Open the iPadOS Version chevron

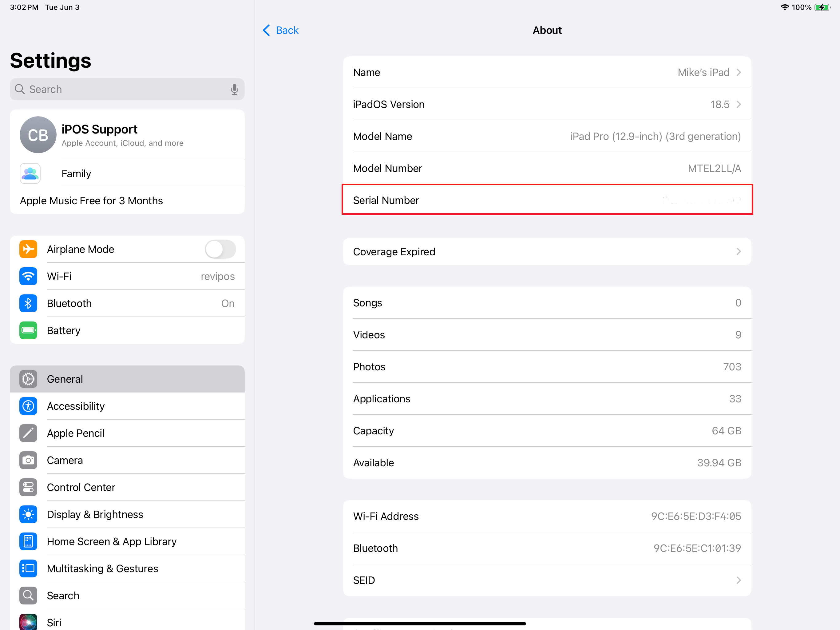coord(739,104)
